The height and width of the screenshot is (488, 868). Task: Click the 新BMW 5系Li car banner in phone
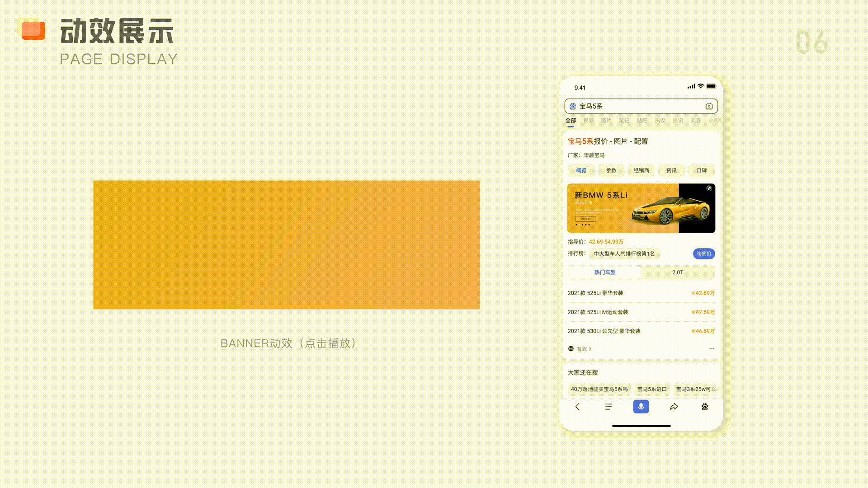(x=641, y=208)
